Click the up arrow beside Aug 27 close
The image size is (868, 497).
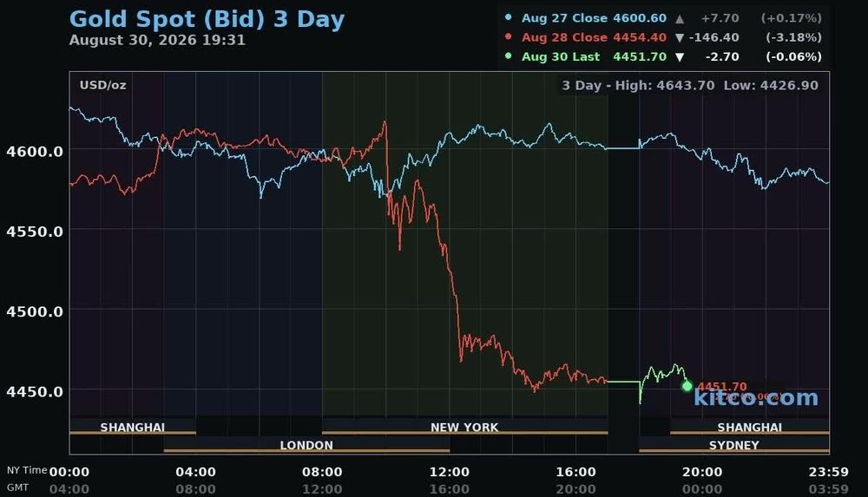pos(680,19)
